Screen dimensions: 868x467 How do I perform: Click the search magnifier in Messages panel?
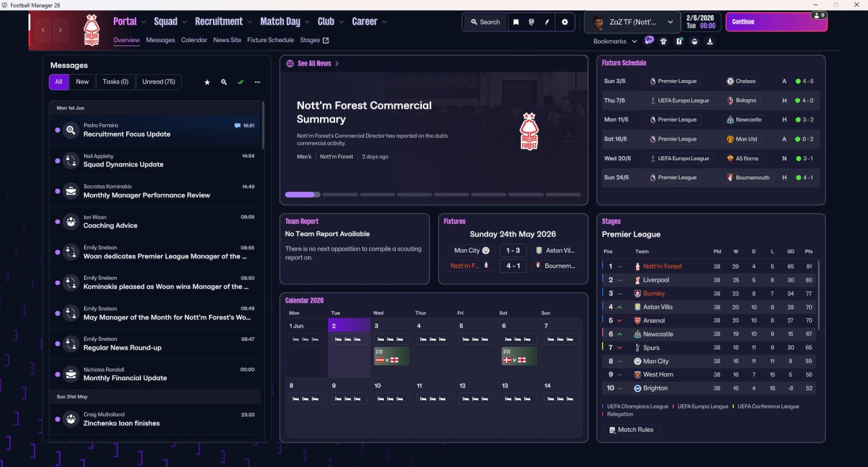[x=224, y=82]
